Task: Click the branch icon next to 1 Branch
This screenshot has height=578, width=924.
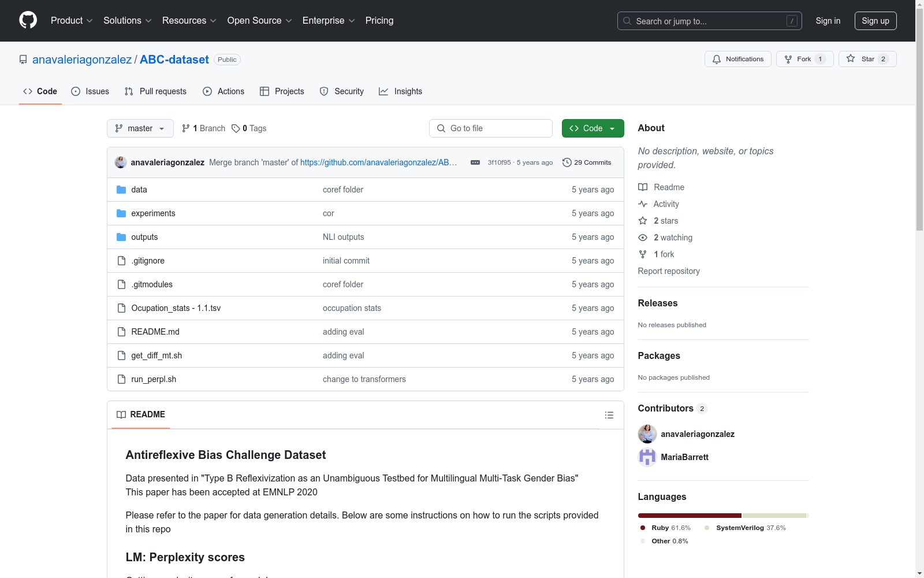Action: click(x=186, y=128)
